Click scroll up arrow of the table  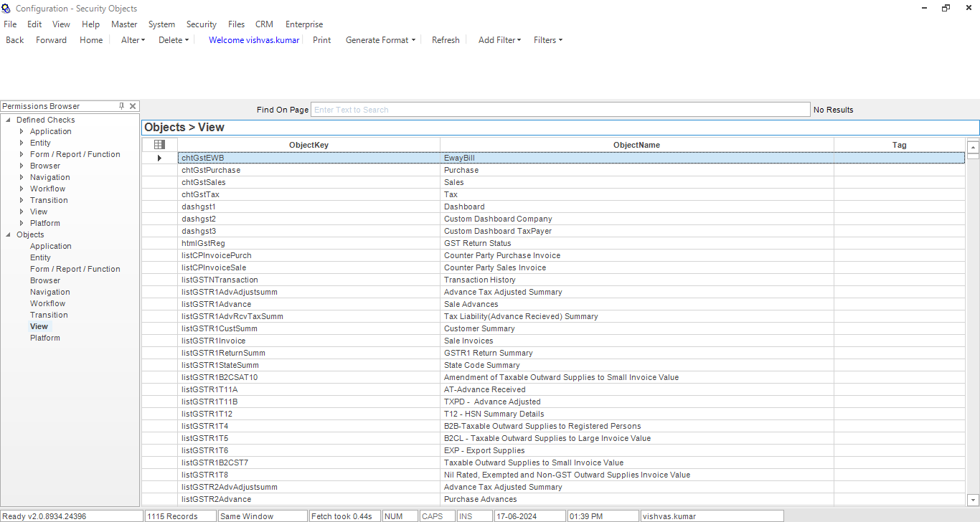click(973, 146)
